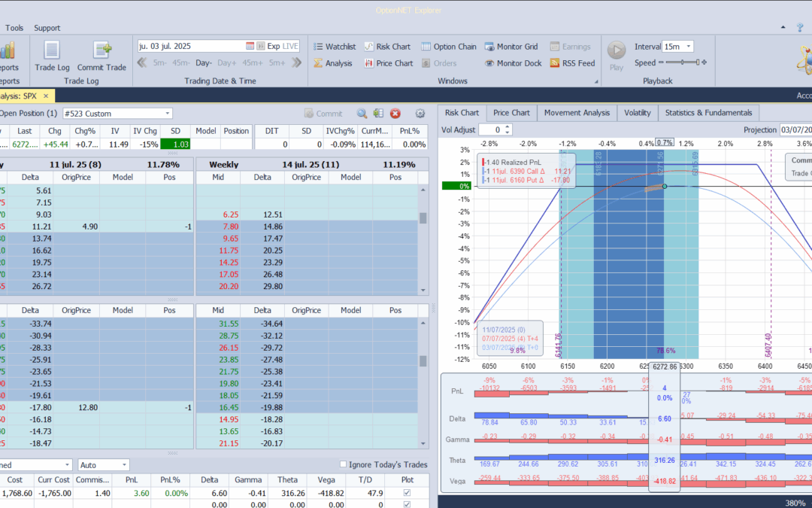Open the Tools menu
Image resolution: width=812 pixels, height=508 pixels.
pos(14,28)
